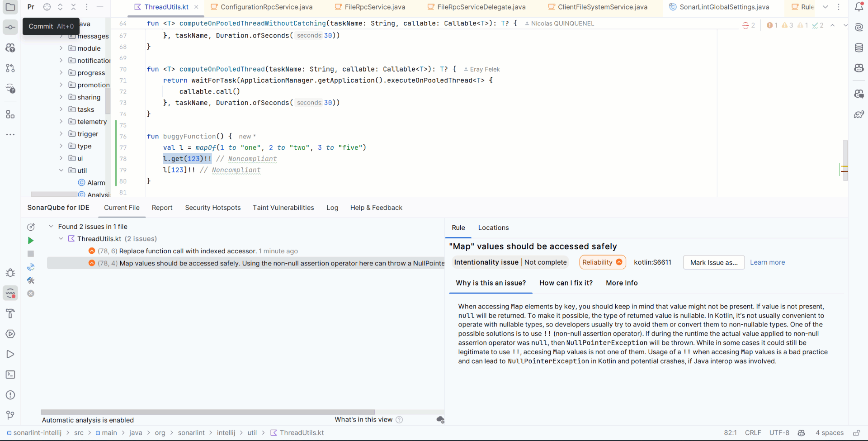The image size is (868, 441).
Task: Switch to the Security Hotspots tab
Action: click(212, 208)
